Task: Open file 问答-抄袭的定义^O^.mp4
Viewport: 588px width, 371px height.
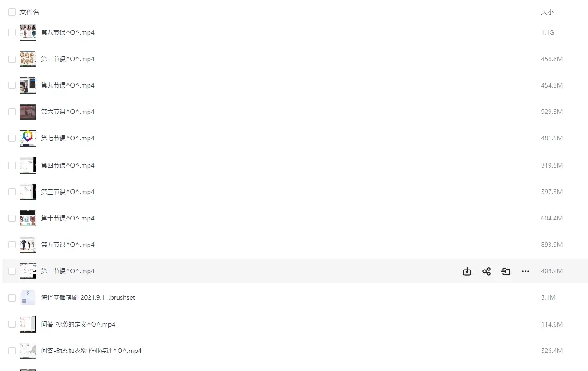Action: point(78,324)
